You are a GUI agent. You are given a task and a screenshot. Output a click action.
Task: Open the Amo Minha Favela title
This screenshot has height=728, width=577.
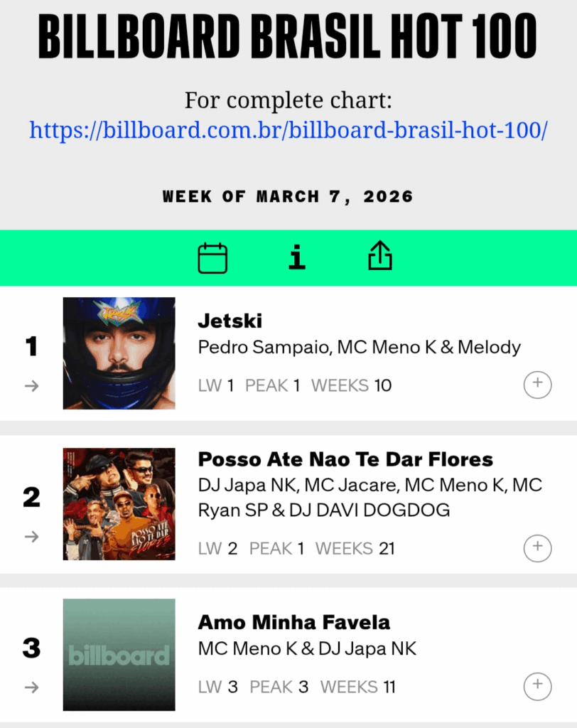[293, 622]
